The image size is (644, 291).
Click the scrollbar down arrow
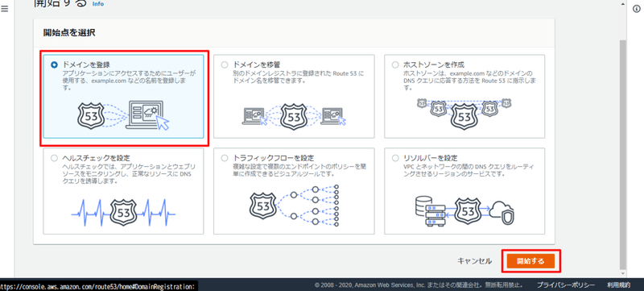tap(622, 273)
